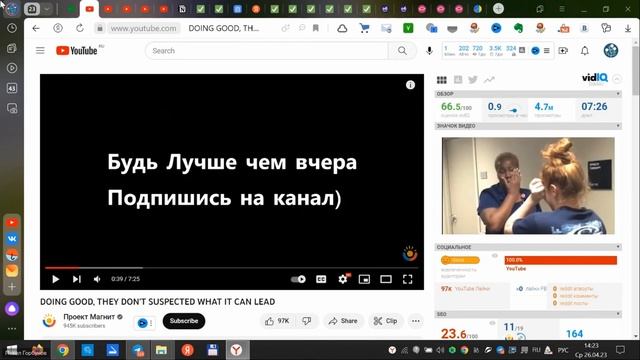This screenshot has width=640, height=360.
Task: Open the video info card icon
Action: tap(410, 85)
